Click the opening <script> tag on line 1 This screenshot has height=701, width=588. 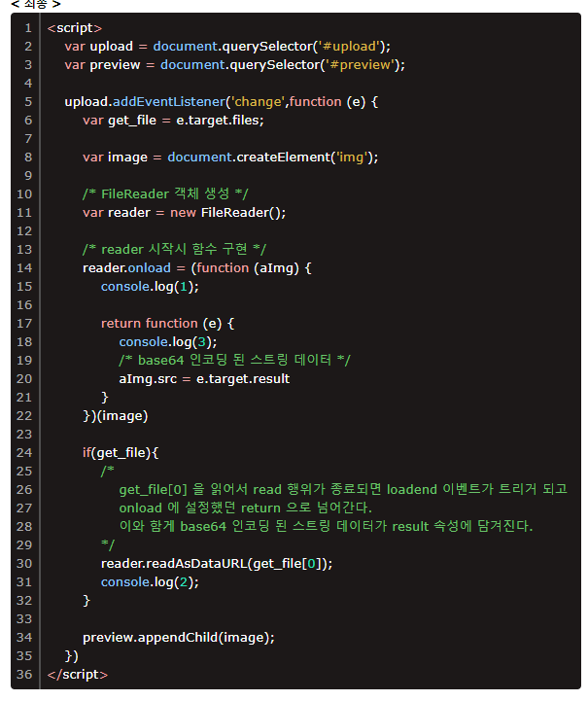pos(75,28)
